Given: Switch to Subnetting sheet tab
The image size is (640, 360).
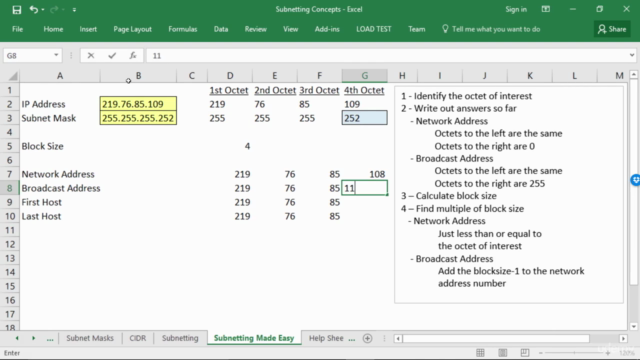Looking at the screenshot, I should [180, 338].
